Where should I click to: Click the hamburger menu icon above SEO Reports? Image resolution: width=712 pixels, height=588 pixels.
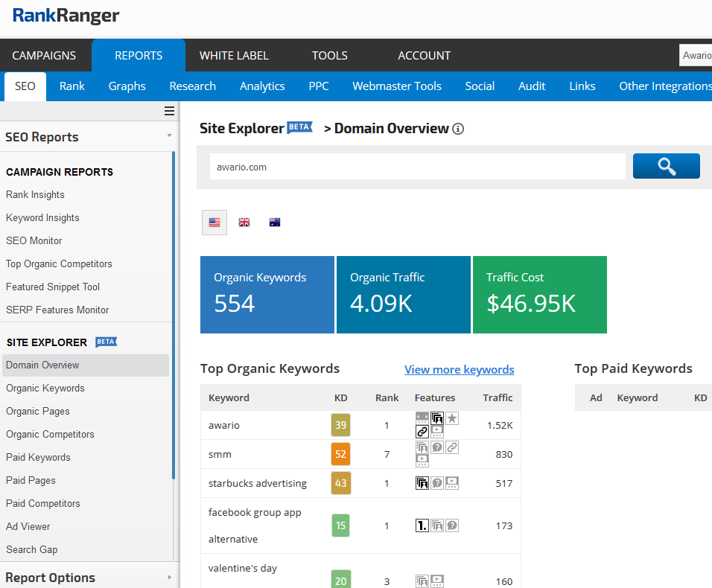pos(169,111)
